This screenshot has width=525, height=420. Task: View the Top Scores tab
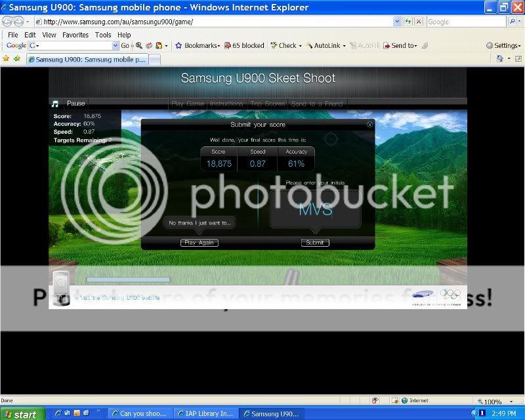coord(268,104)
